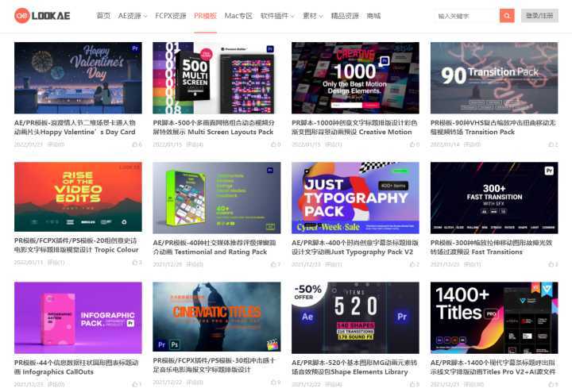
Task: Click the 登录/注册 button
Action: 539,16
